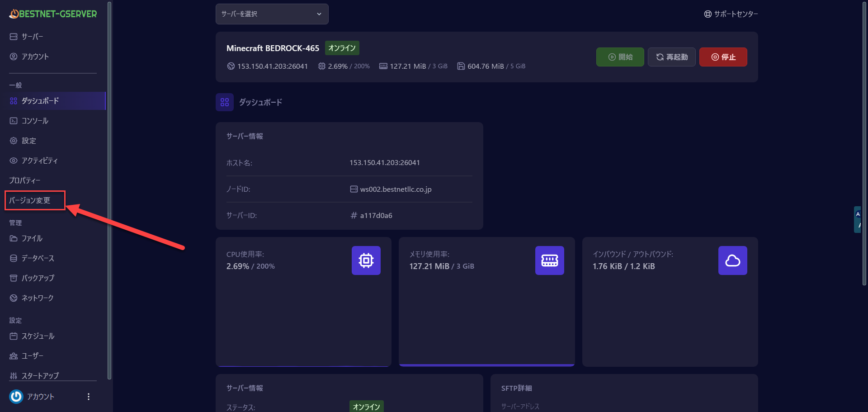Click the 604.76 MiB disk usage text in the header
The height and width of the screenshot is (412, 868).
[486, 66]
